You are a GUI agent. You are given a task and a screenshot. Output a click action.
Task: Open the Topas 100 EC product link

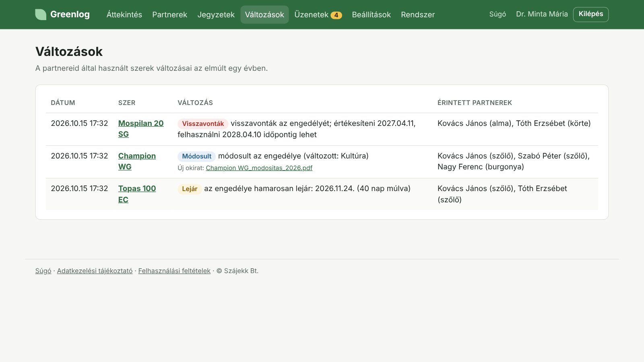(x=137, y=194)
